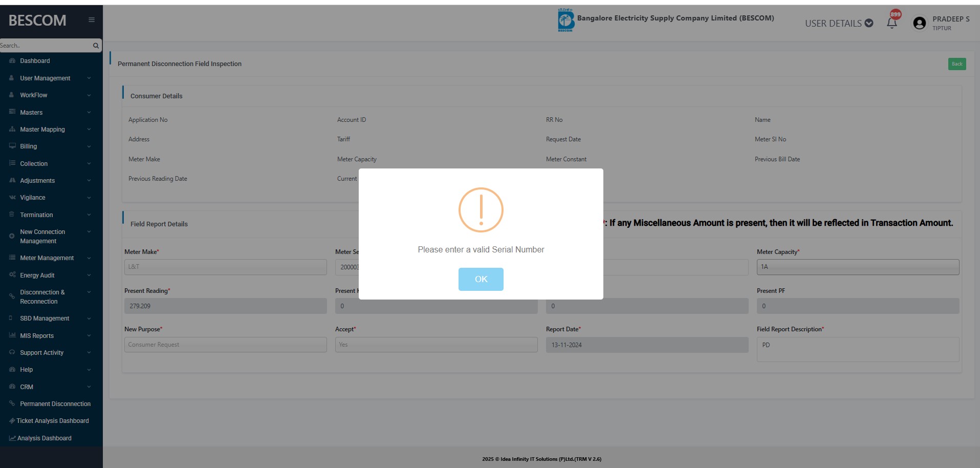Open the Accept dropdown showing Yes
This screenshot has width=980, height=468.
coord(437,345)
